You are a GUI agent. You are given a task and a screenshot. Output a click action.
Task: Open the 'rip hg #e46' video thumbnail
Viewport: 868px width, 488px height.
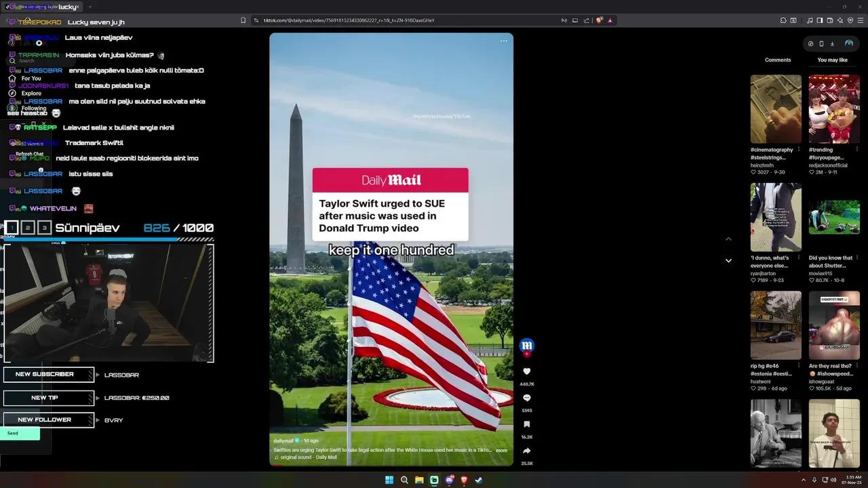click(x=776, y=326)
